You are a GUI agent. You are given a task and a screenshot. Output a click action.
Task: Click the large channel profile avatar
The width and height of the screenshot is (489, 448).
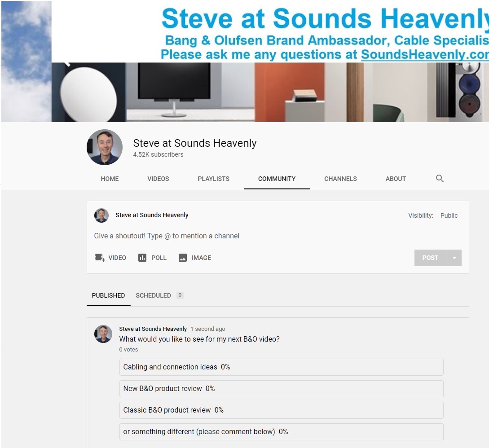[x=105, y=148]
